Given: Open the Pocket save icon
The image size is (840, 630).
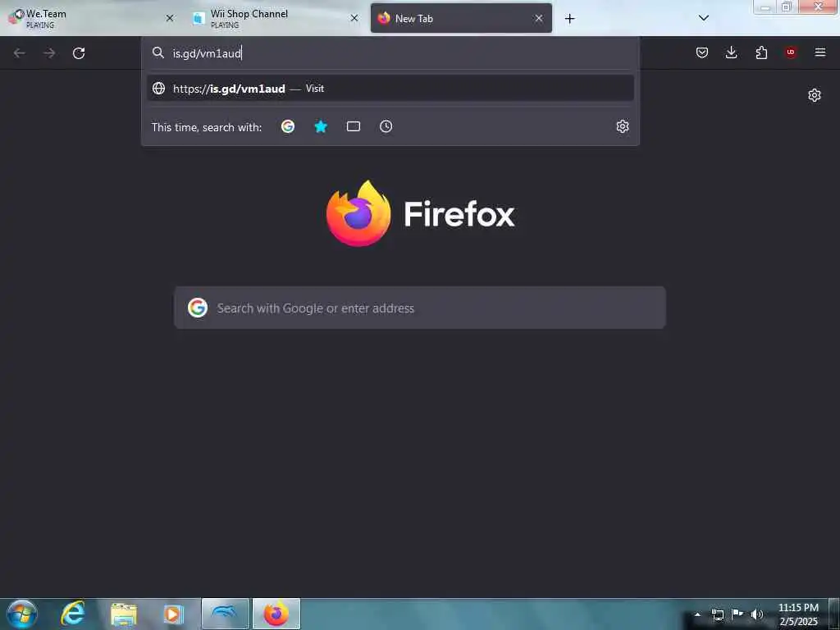Looking at the screenshot, I should pyautogui.click(x=702, y=52).
